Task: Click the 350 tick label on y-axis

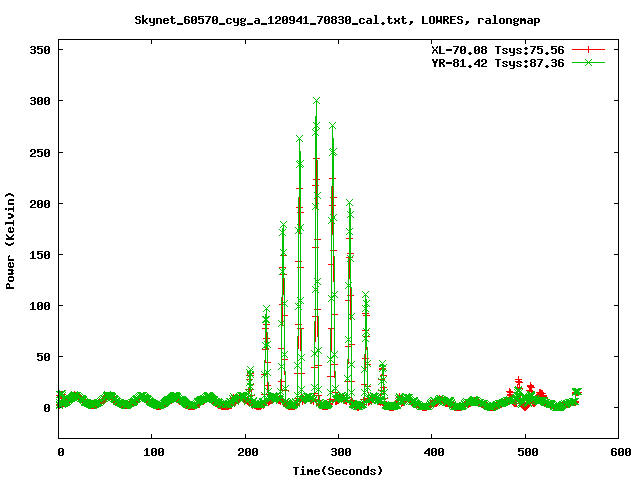Action: (40, 50)
